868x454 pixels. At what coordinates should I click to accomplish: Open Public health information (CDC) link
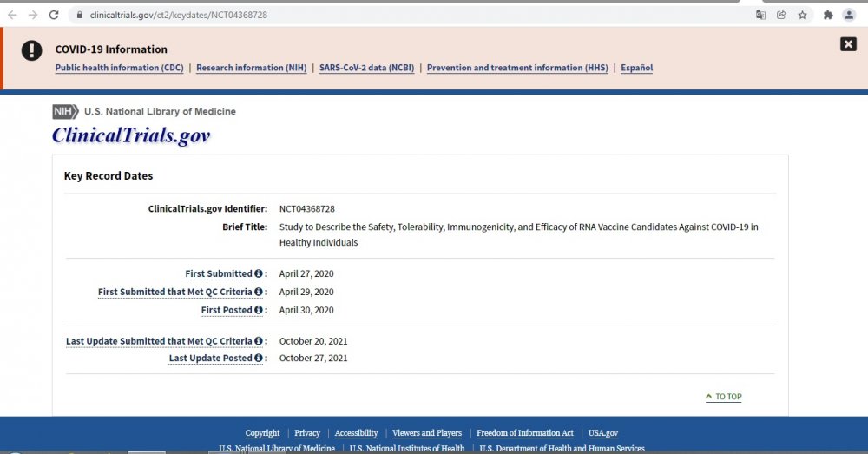(x=119, y=68)
